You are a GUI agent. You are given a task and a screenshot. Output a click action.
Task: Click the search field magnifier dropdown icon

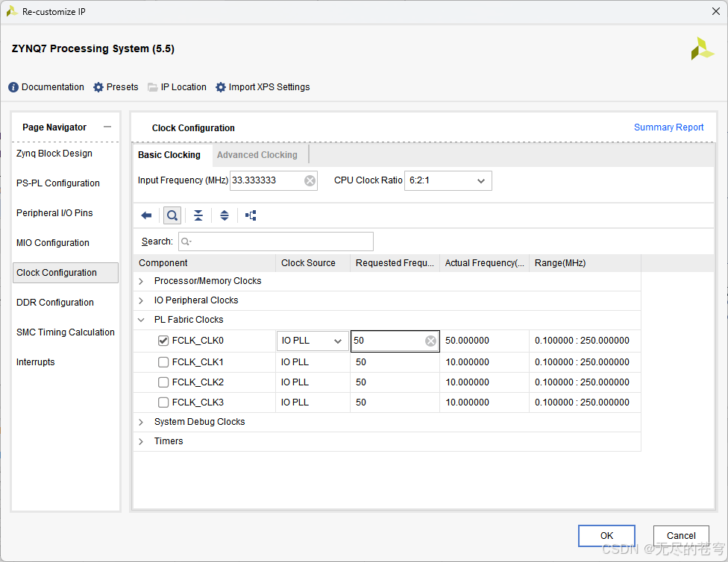pos(186,241)
